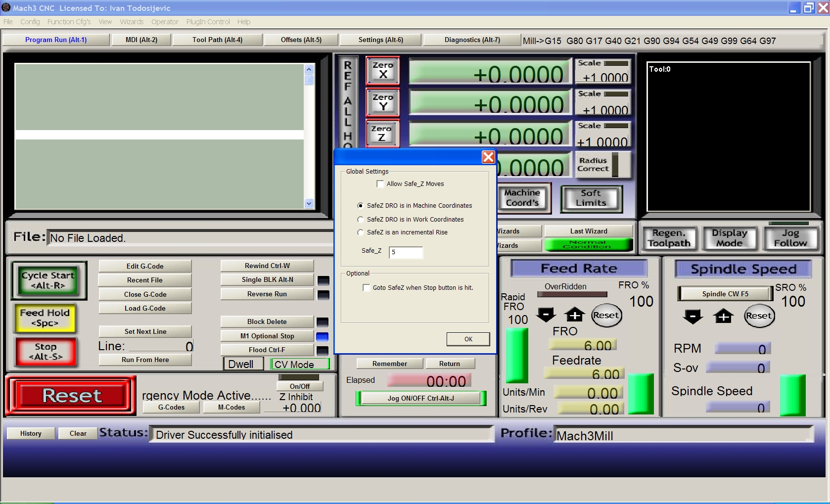Screen dimensions: 830x504
Task: Click the Cycle Start button
Action: 48,280
